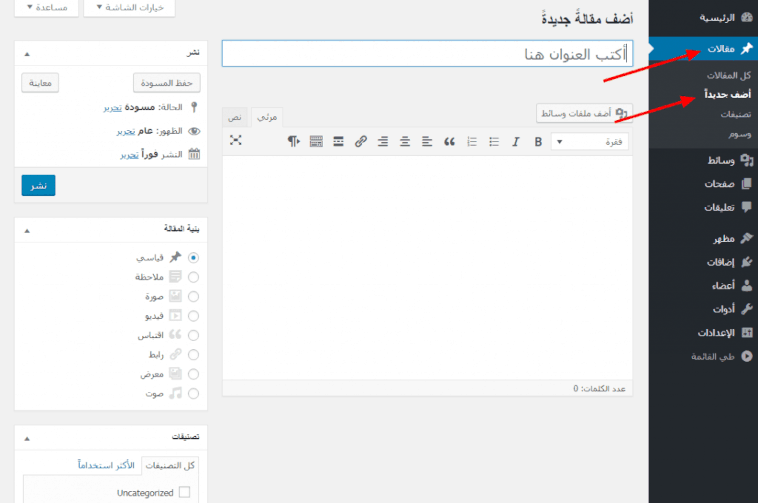758x503 pixels.
Task: Select the قياسي post format radio
Action: pos(193,257)
